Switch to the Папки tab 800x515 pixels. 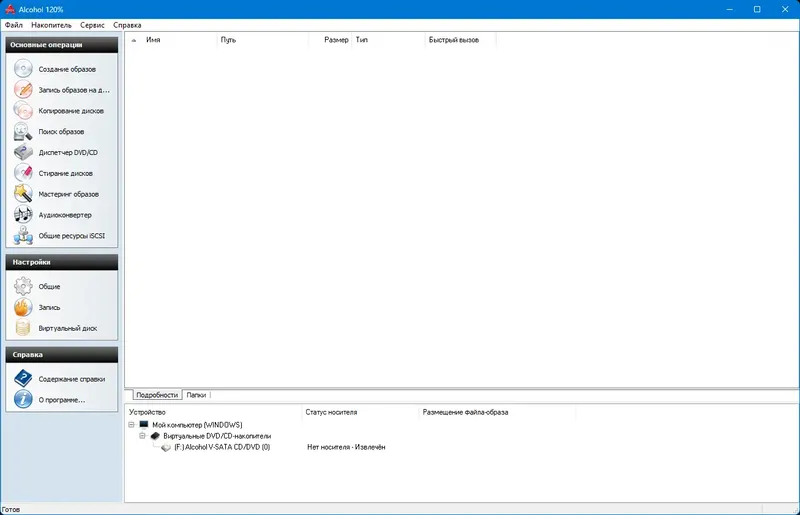[196, 395]
